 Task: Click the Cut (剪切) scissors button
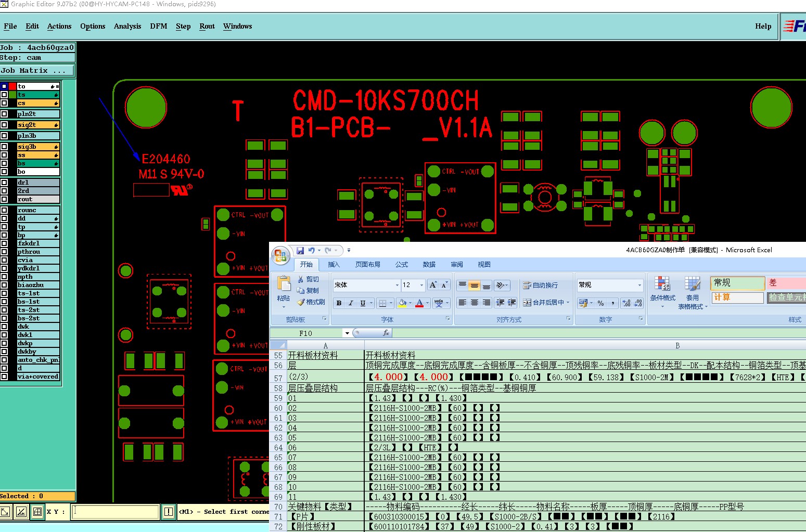[x=308, y=279]
